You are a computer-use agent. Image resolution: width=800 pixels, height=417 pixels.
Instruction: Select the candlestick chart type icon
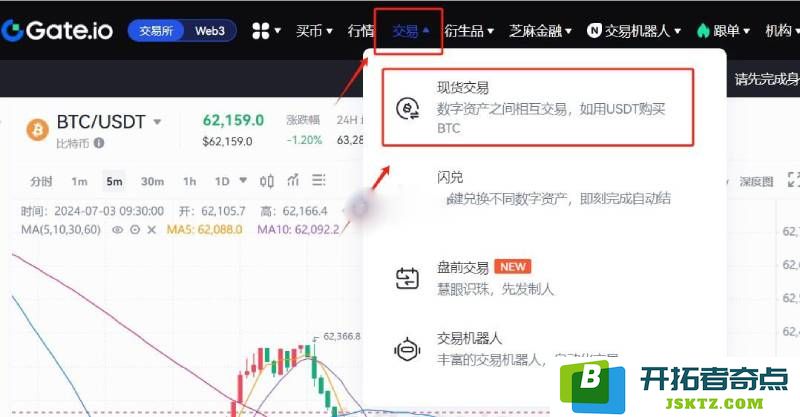click(x=266, y=181)
